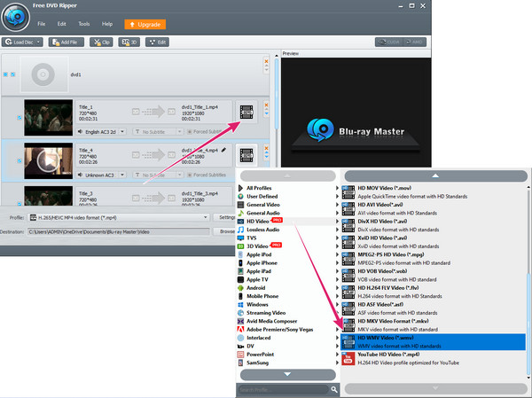Open the Edit menu
This screenshot has height=398, width=532.
click(61, 24)
